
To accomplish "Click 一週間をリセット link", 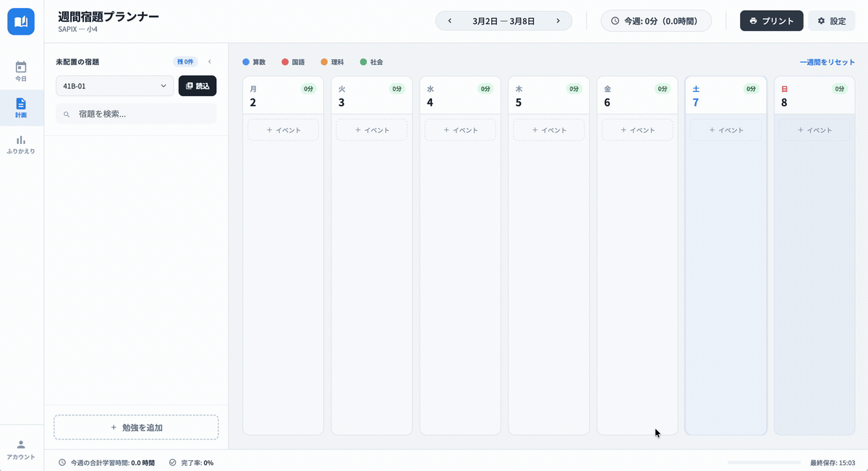I will coord(827,62).
